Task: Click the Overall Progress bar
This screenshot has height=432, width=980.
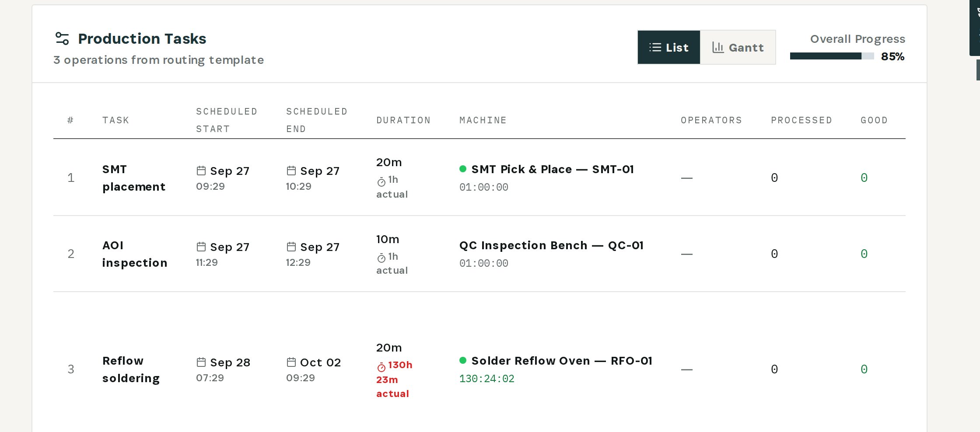Action: coord(832,56)
